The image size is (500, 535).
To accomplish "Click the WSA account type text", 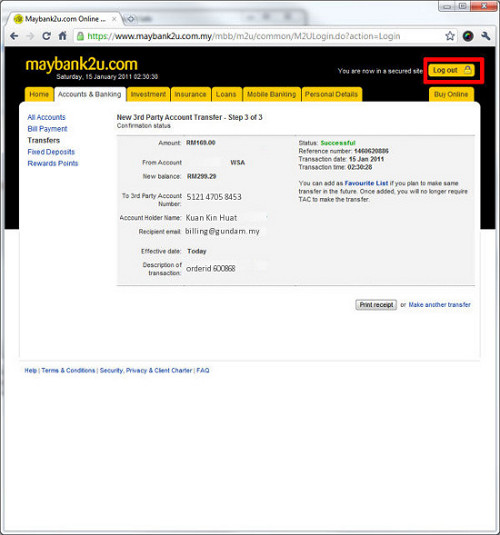I will [238, 162].
